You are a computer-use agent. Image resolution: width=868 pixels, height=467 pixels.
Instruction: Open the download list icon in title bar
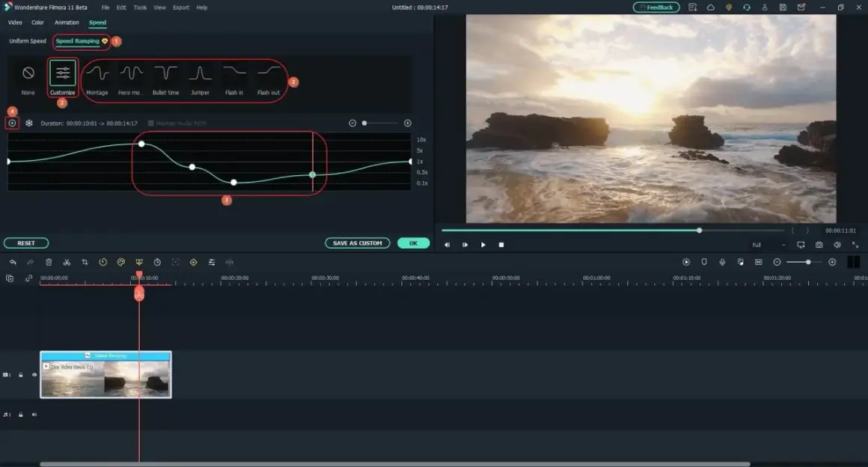click(x=692, y=7)
